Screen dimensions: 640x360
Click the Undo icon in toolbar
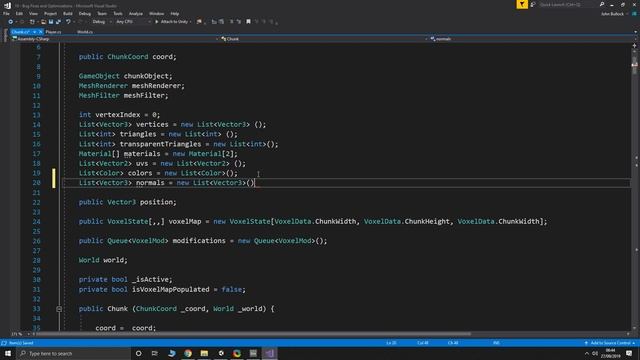[68, 22]
